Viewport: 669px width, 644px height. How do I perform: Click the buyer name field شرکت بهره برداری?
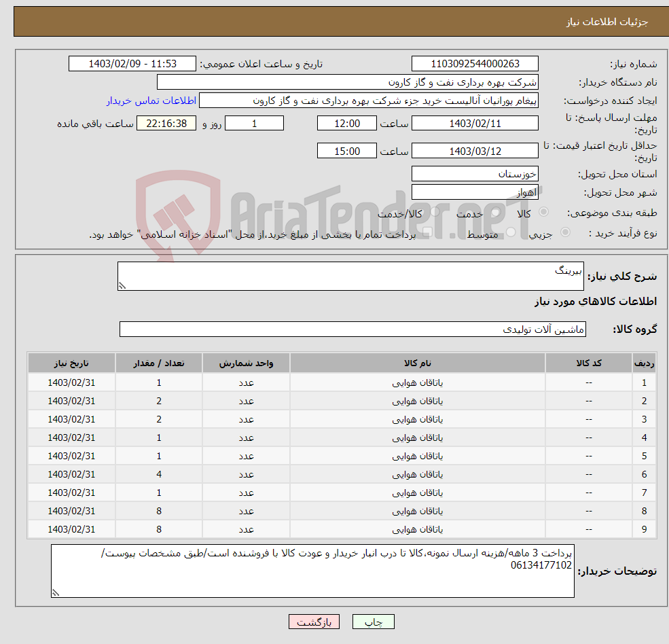(348, 82)
